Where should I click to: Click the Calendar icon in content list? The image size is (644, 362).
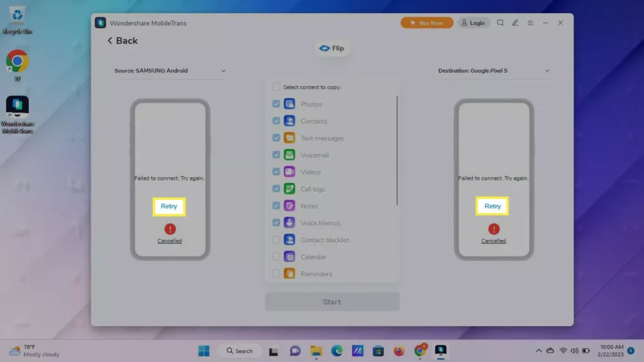click(289, 257)
